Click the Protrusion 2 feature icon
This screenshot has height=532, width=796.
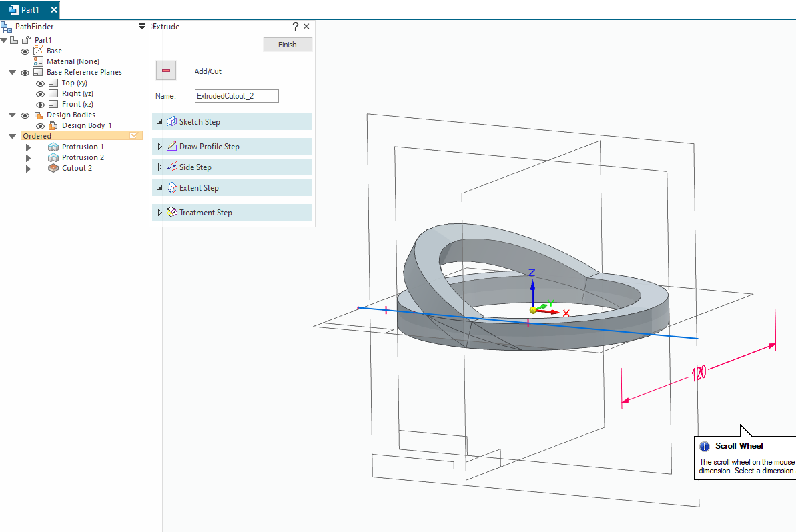(x=53, y=157)
